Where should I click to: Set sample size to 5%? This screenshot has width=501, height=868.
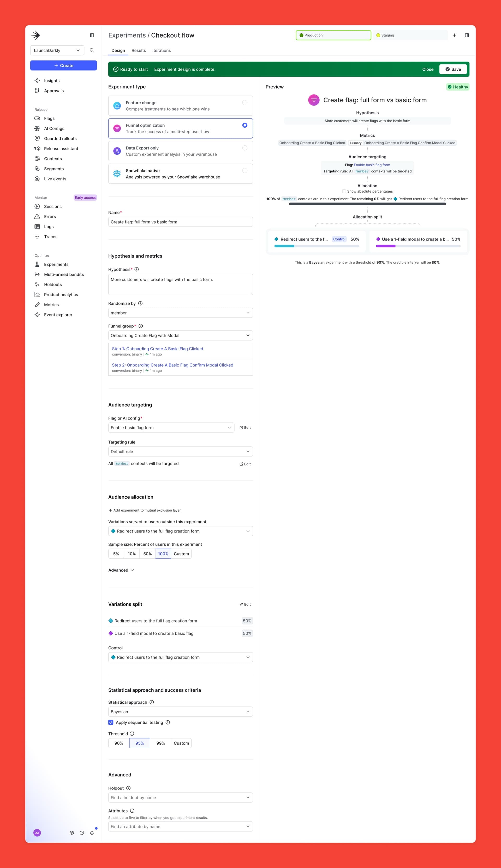point(116,554)
